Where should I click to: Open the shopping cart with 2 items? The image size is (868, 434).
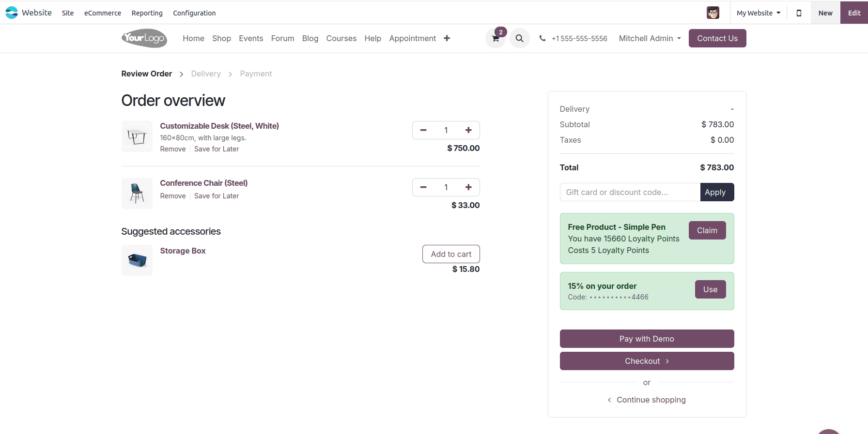[495, 38]
